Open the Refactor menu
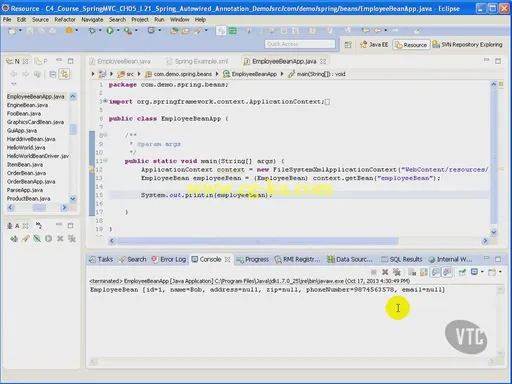The width and height of the screenshot is (512, 384). 65,20
